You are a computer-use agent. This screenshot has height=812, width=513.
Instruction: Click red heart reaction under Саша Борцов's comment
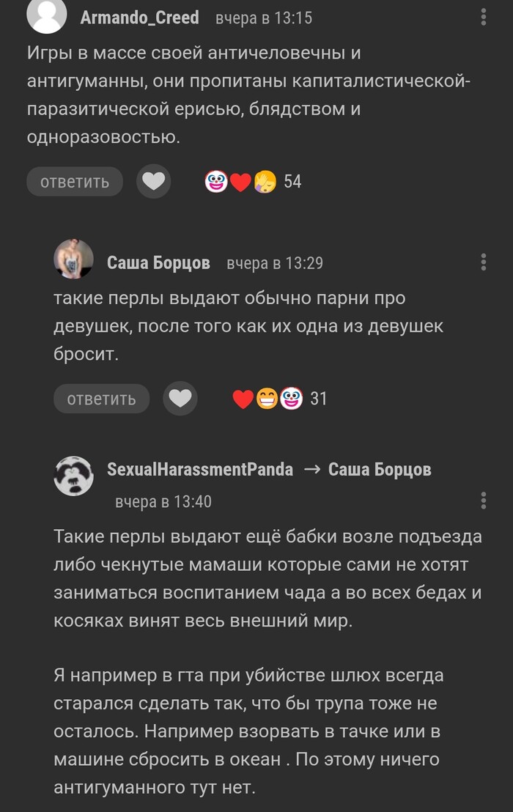[x=243, y=399]
